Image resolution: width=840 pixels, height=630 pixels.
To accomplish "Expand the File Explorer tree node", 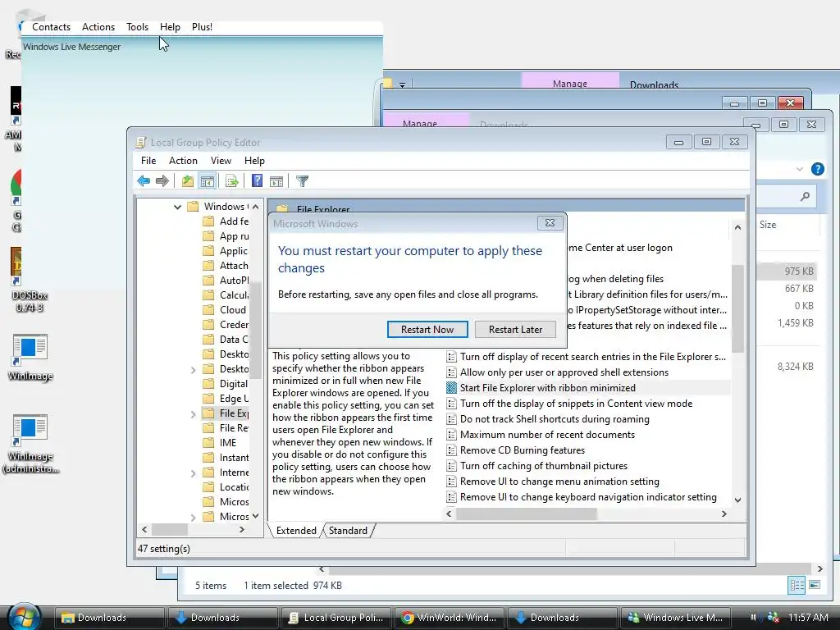I will click(x=194, y=413).
